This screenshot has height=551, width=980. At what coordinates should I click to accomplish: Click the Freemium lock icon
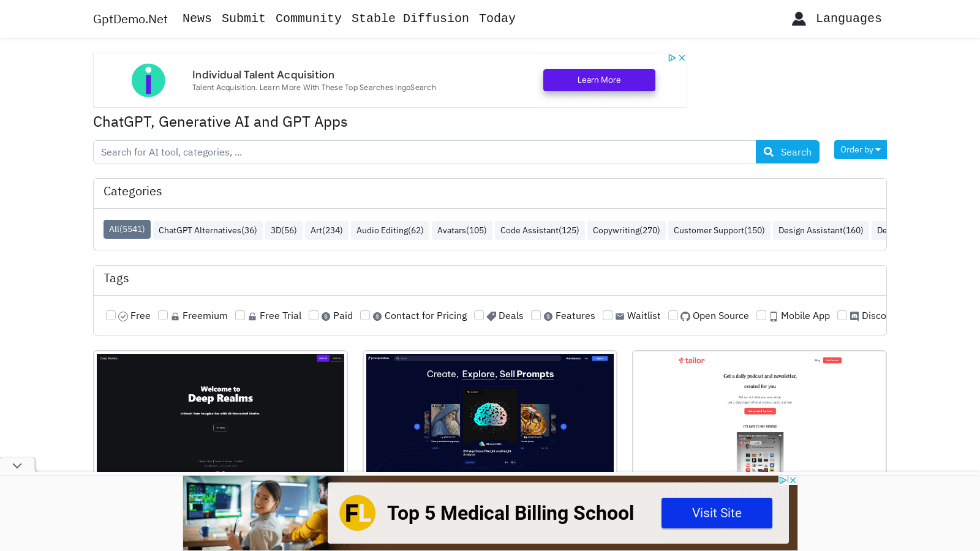tap(175, 317)
